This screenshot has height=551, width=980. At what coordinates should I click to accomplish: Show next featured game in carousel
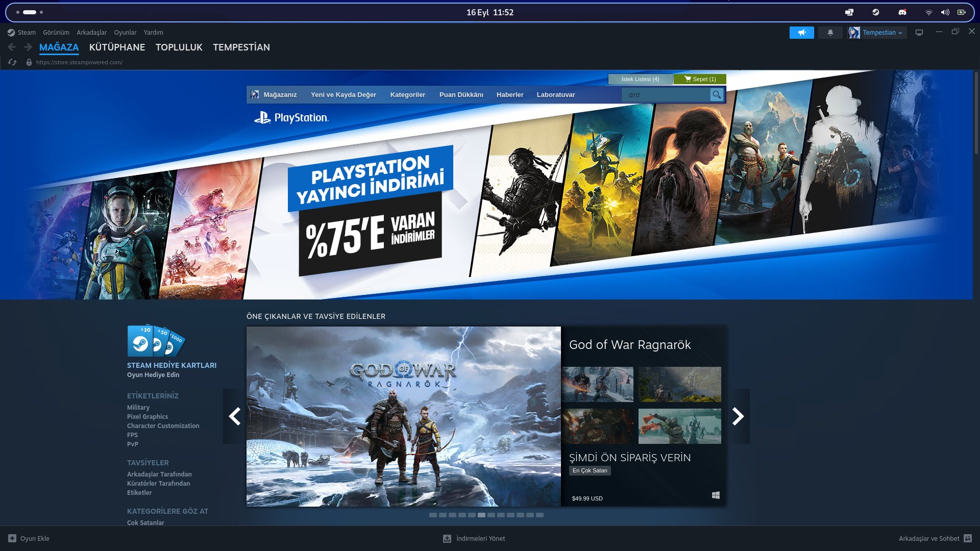(x=738, y=416)
